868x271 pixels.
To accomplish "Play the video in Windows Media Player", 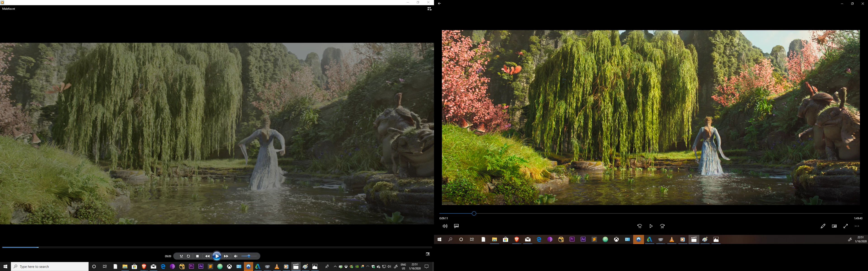I will 217,256.
